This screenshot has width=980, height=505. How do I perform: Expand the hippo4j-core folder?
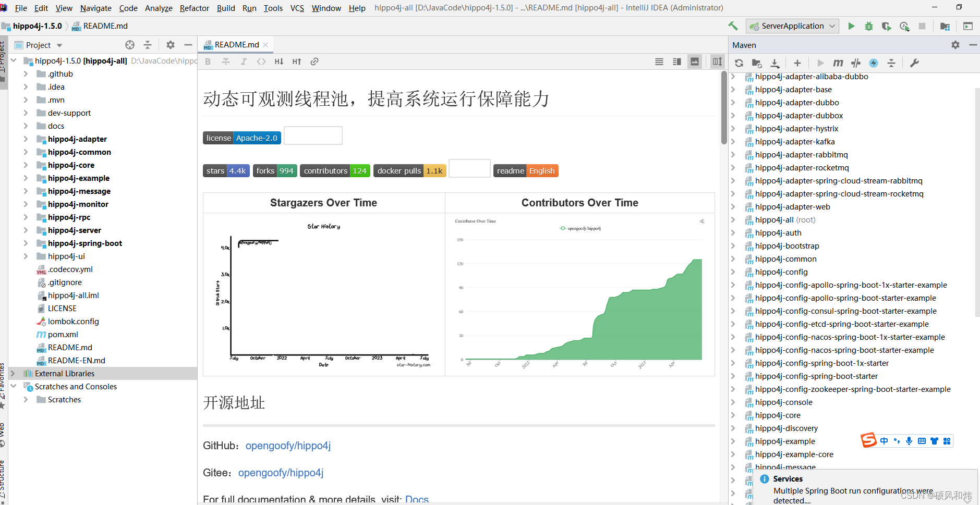pos(26,165)
